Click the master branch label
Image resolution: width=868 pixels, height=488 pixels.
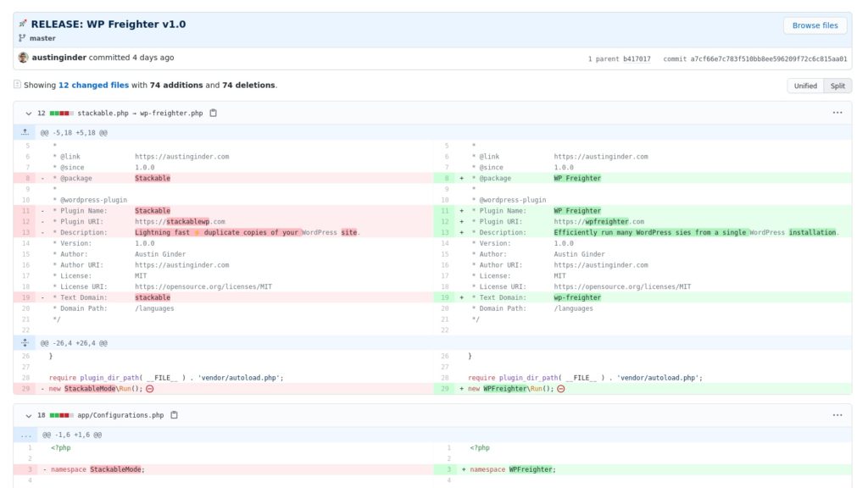pos(42,38)
